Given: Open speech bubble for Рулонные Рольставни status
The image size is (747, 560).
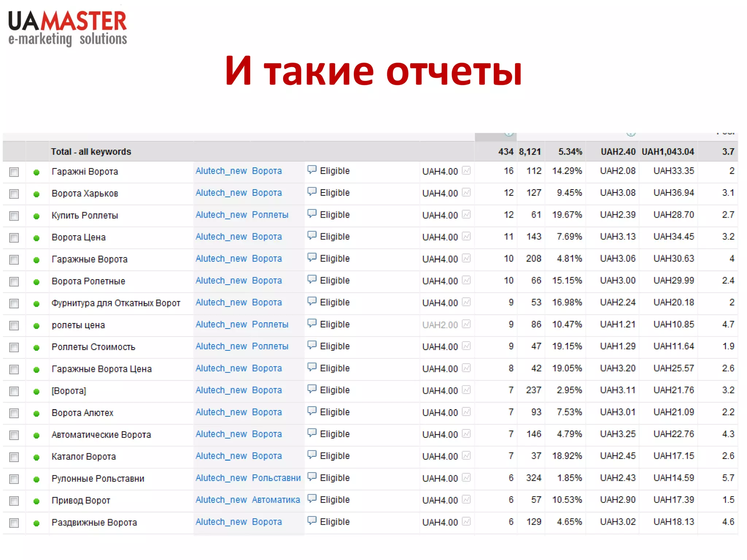Looking at the screenshot, I should tap(312, 477).
